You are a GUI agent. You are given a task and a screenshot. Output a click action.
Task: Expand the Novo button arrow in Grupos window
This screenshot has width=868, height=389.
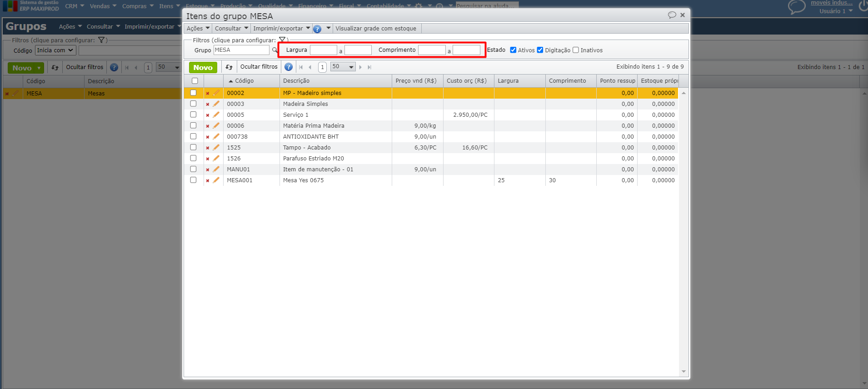pyautogui.click(x=39, y=68)
